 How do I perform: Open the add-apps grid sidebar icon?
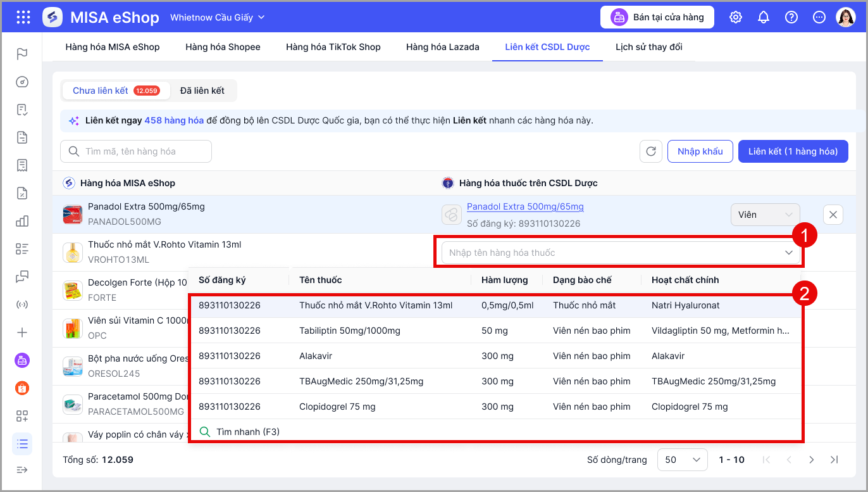click(x=22, y=416)
